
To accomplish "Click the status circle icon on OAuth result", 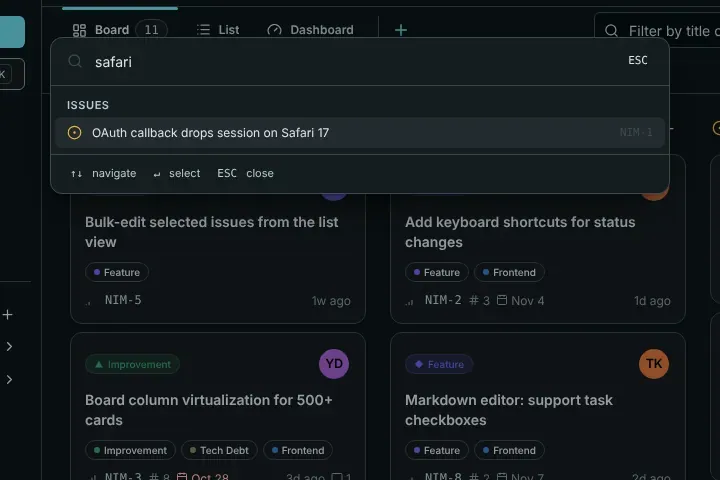I will click(74, 133).
